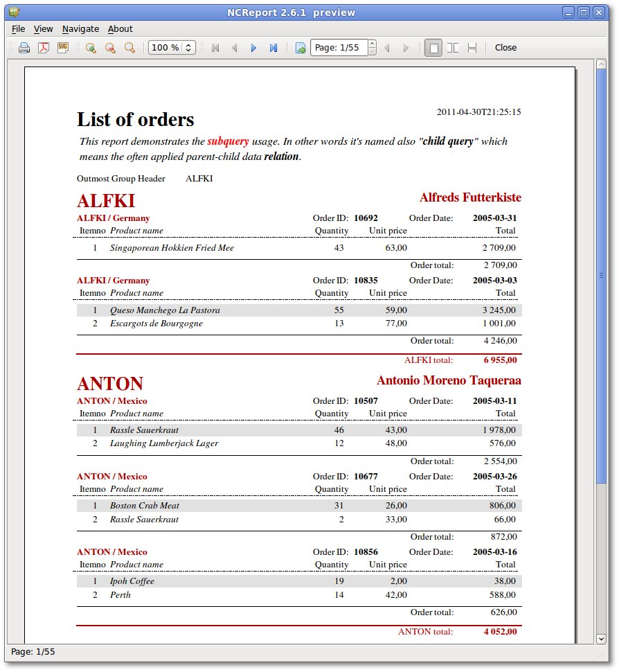
Task: Click the red "subquery" word
Action: (x=228, y=141)
